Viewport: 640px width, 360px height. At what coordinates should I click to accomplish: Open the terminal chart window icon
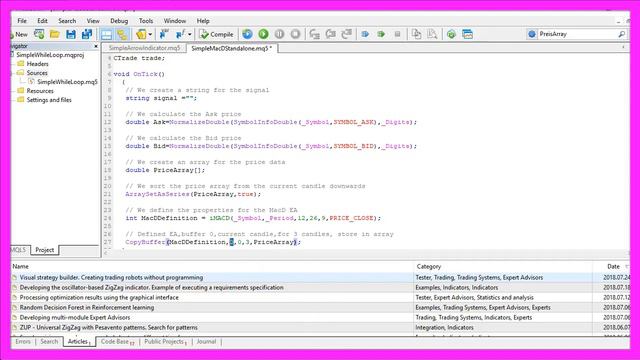tap(467, 34)
